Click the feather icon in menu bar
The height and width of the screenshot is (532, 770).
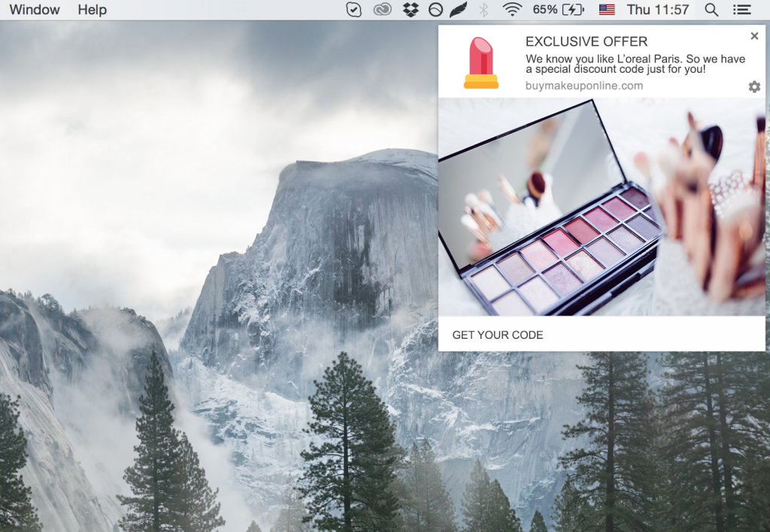pyautogui.click(x=459, y=10)
